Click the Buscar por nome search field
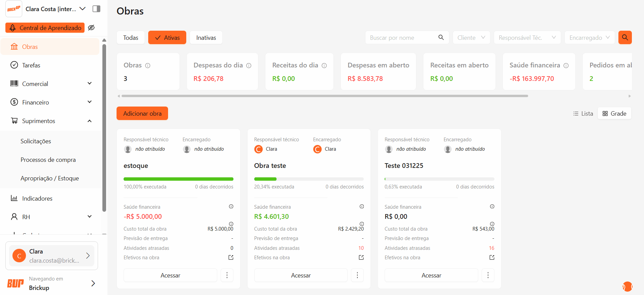Screen dimensions: 644x295 402,38
